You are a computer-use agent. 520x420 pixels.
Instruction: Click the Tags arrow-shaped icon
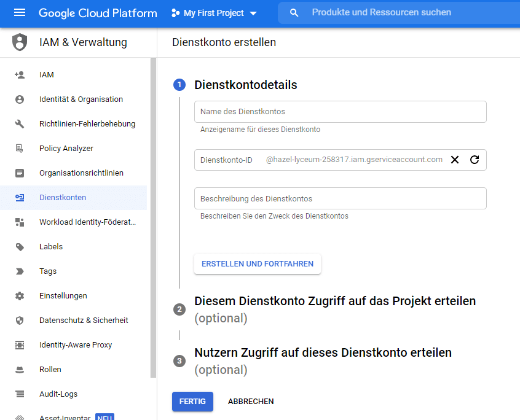pyautogui.click(x=20, y=271)
